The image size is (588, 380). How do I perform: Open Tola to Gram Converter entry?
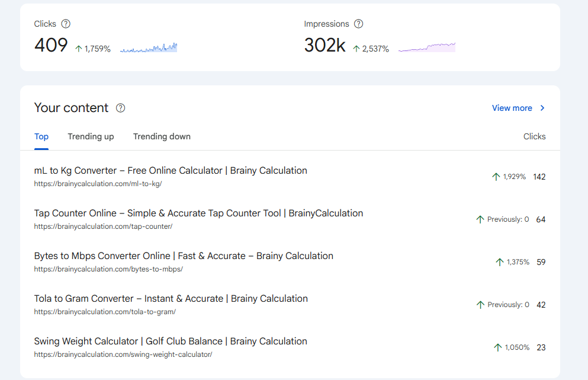click(171, 299)
